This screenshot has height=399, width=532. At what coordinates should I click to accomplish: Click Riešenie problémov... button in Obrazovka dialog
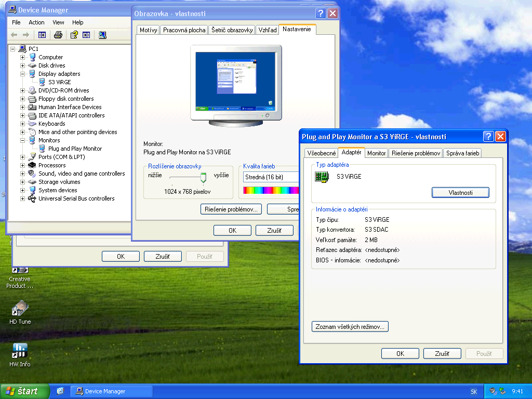(231, 209)
